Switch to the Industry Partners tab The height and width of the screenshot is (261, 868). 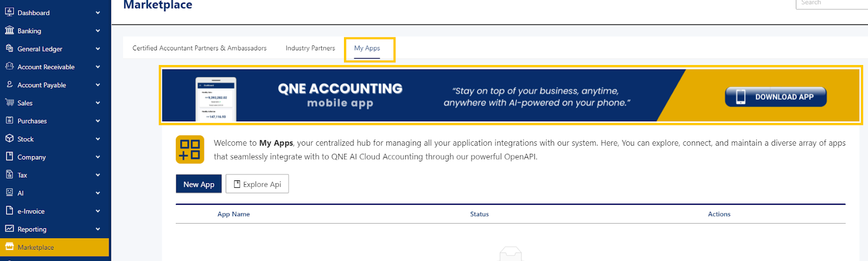(310, 48)
